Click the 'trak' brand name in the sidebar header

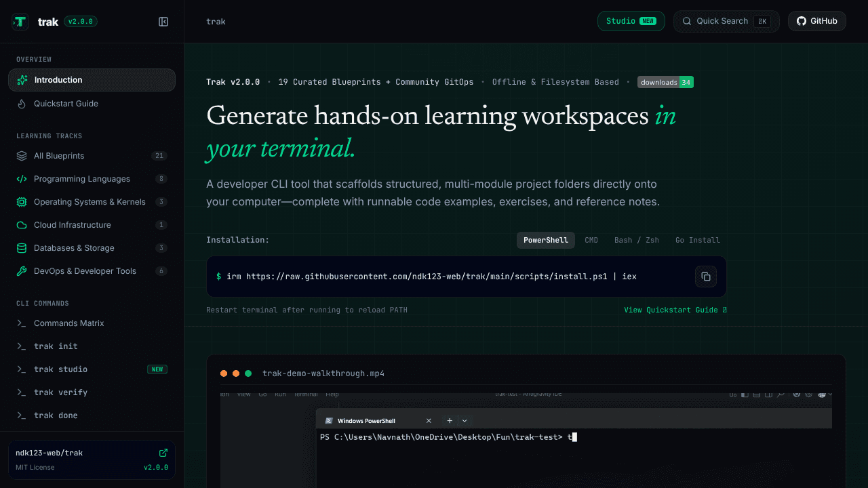pyautogui.click(x=48, y=22)
